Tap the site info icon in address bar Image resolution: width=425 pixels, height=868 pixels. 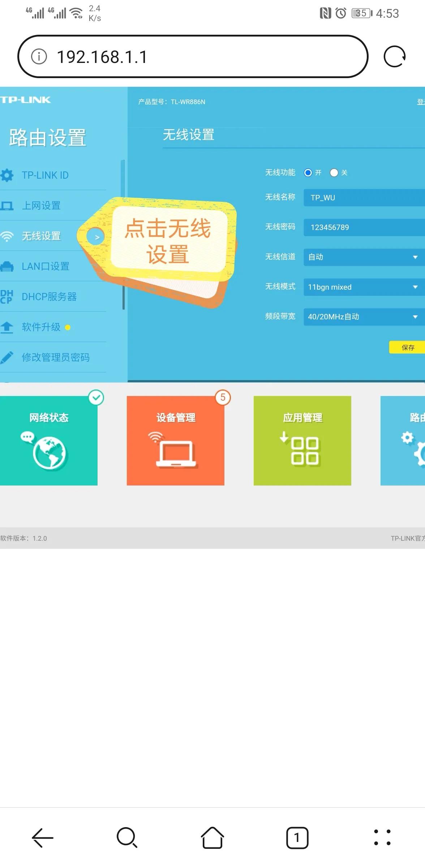39,56
